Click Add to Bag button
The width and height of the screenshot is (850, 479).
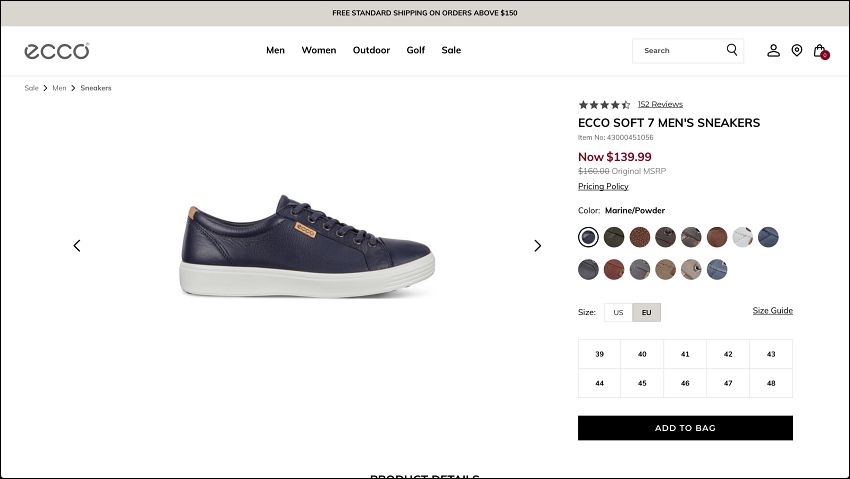click(685, 428)
